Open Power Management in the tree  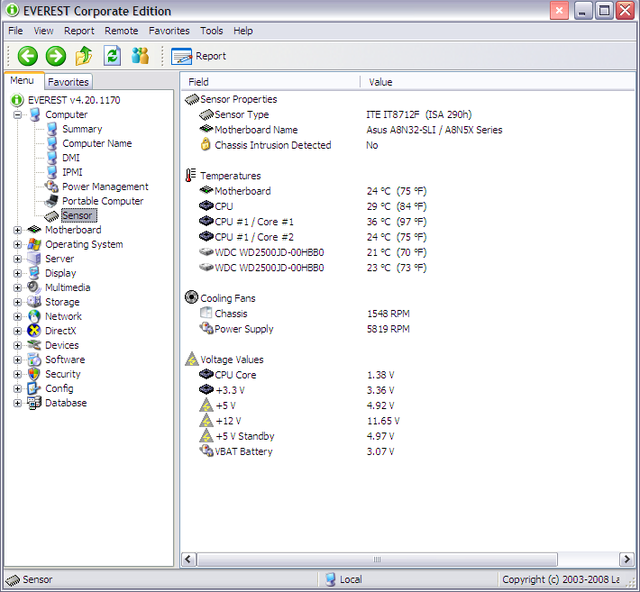click(x=105, y=187)
